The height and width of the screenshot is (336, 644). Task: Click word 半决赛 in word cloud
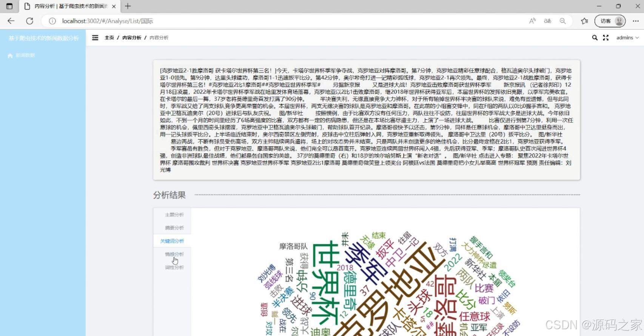pos(283,297)
